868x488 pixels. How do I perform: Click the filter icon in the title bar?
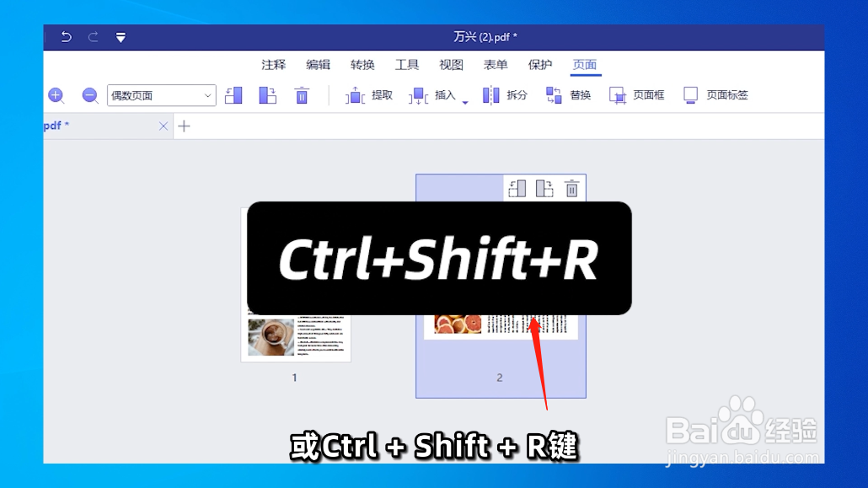[121, 37]
